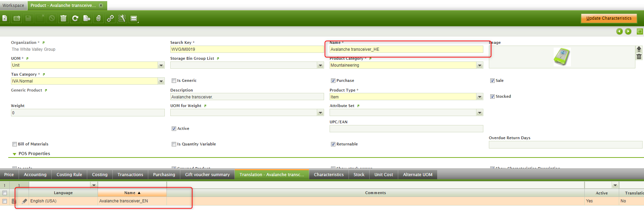Close the Product - Avalanche transceiver tab
644x210 pixels.
pos(101,6)
